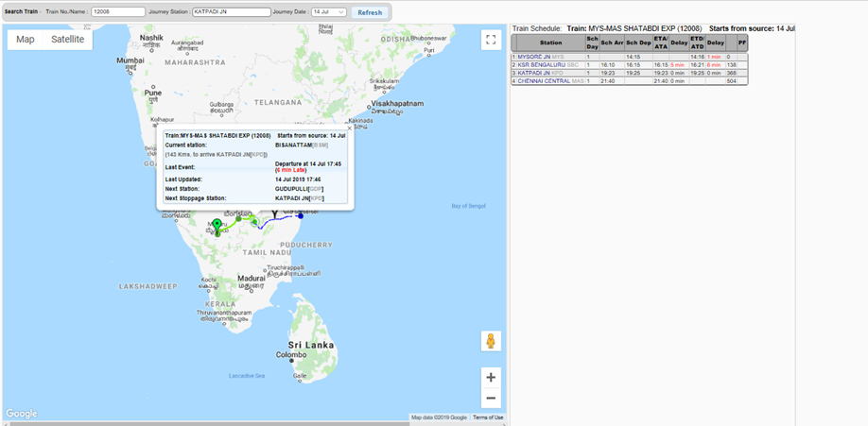Screen dimensions: 868x426
Task: Click the red 1 min delay cell
Action: tap(714, 57)
